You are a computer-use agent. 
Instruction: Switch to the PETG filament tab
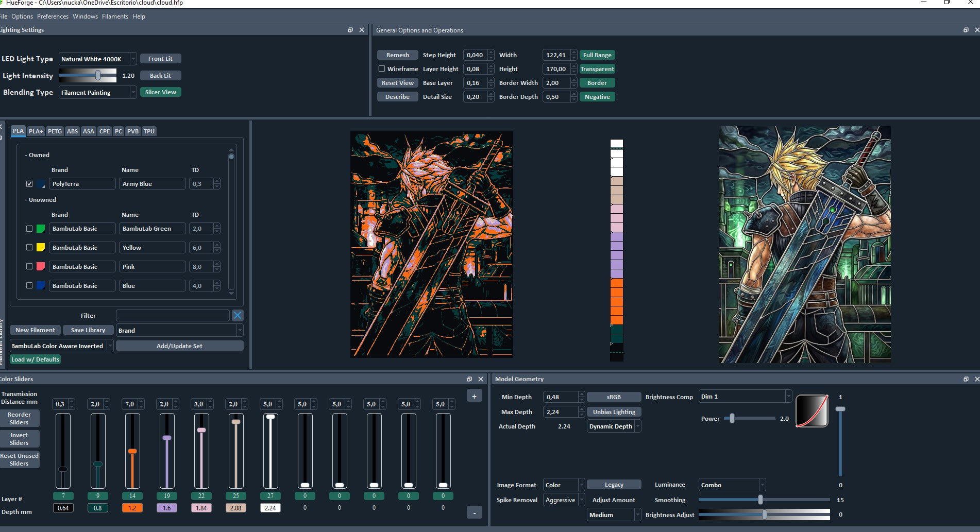(55, 131)
